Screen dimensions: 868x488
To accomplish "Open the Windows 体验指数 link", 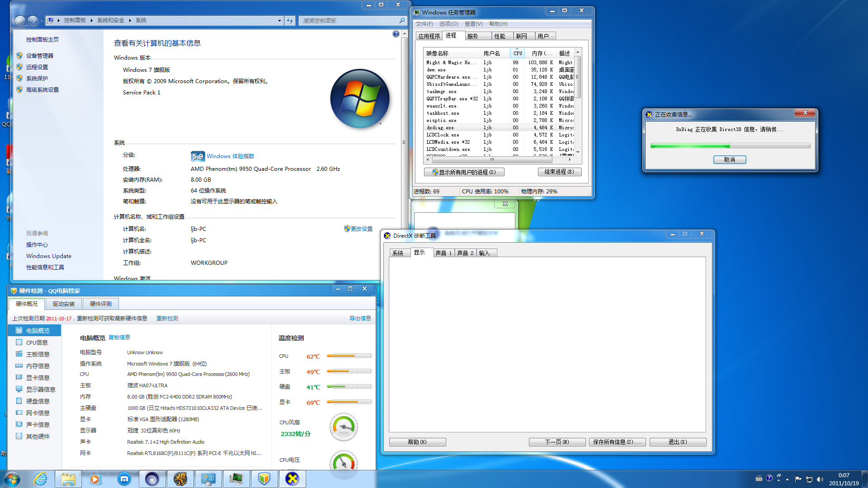I will pyautogui.click(x=230, y=156).
